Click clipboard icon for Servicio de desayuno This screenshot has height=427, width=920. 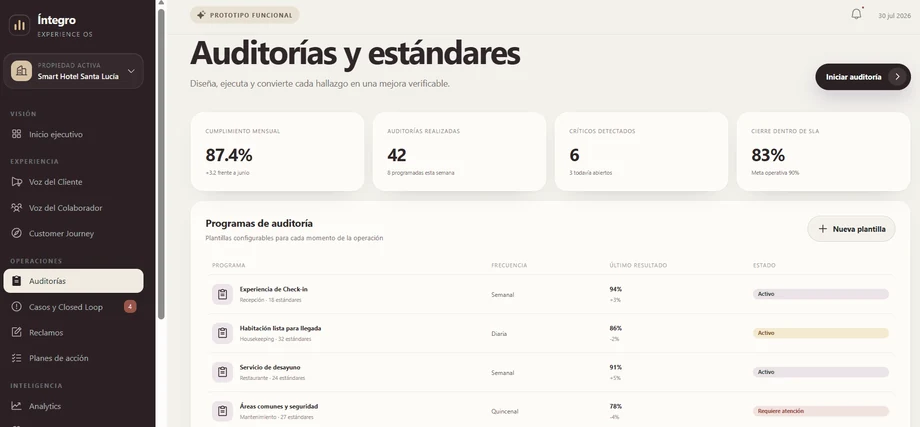(x=222, y=372)
